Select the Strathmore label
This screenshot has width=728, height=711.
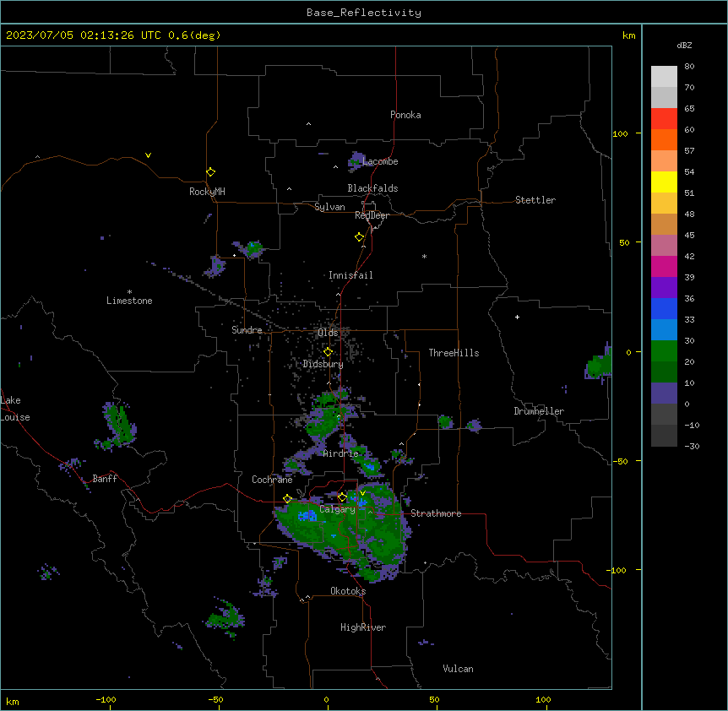pyautogui.click(x=436, y=513)
